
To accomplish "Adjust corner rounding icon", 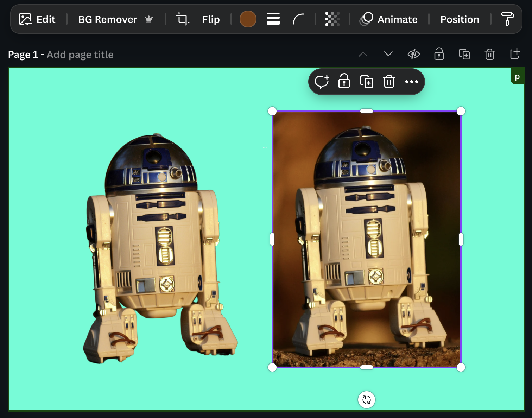I will tap(298, 19).
